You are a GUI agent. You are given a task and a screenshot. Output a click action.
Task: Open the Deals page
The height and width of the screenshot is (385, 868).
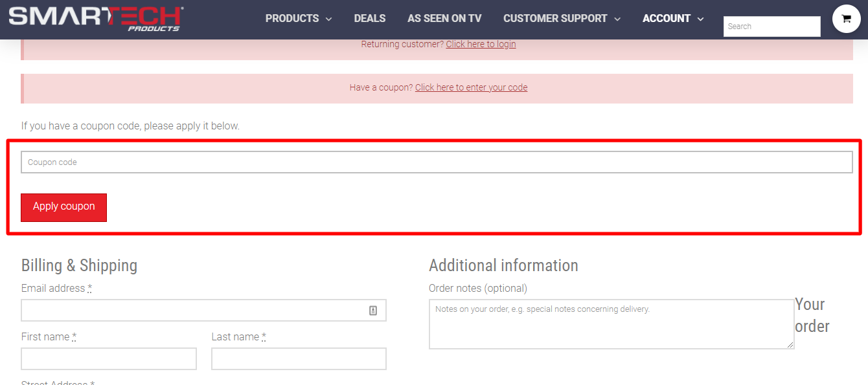coord(370,19)
